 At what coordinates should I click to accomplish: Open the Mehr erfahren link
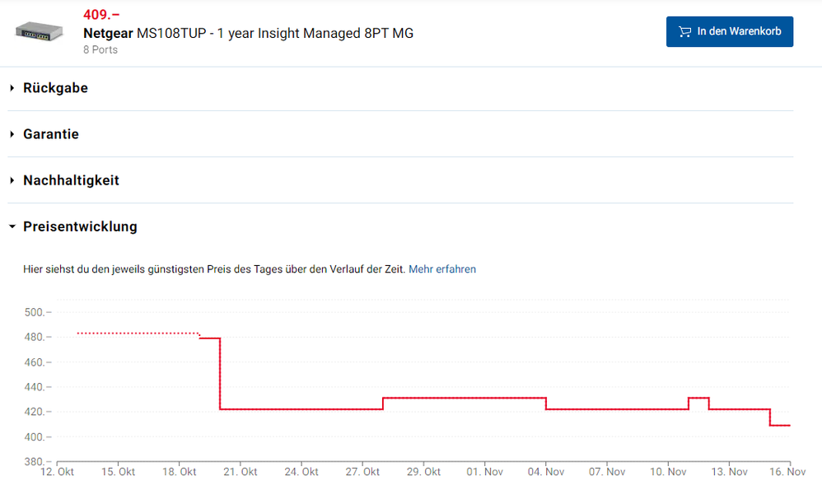click(x=442, y=269)
